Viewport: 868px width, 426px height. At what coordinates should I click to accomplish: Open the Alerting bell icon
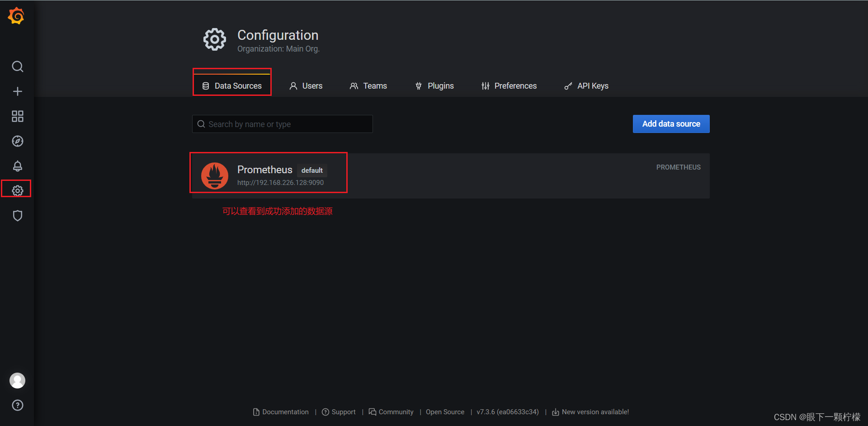click(18, 166)
